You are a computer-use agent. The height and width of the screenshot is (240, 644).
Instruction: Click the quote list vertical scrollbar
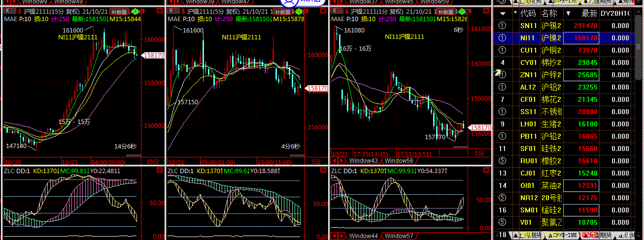click(x=639, y=47)
